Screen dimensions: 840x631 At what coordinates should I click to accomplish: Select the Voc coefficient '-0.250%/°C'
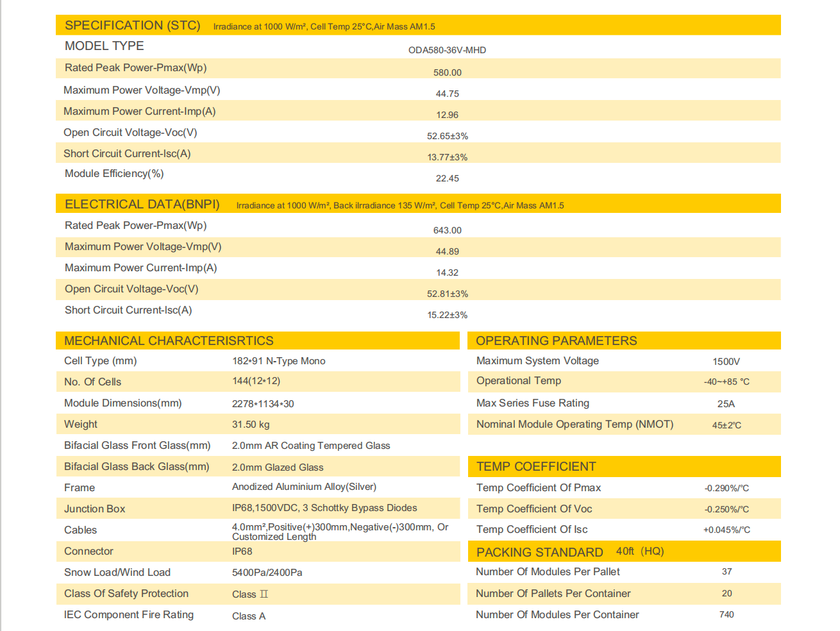[727, 509]
